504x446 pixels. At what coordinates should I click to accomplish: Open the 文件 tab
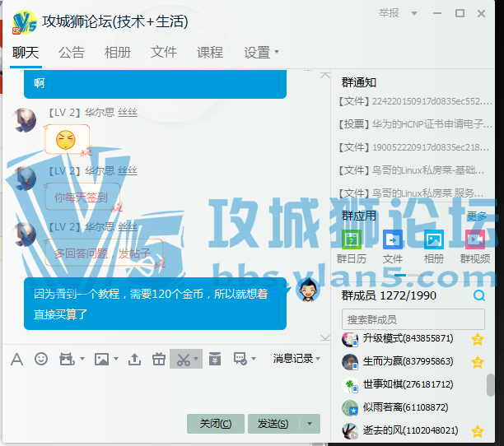coord(164,53)
